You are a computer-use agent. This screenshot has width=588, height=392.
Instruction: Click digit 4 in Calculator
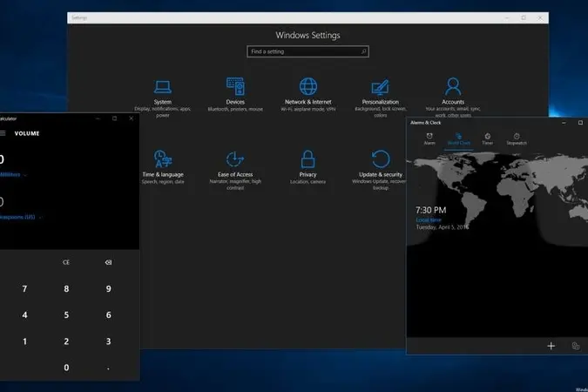(x=24, y=315)
